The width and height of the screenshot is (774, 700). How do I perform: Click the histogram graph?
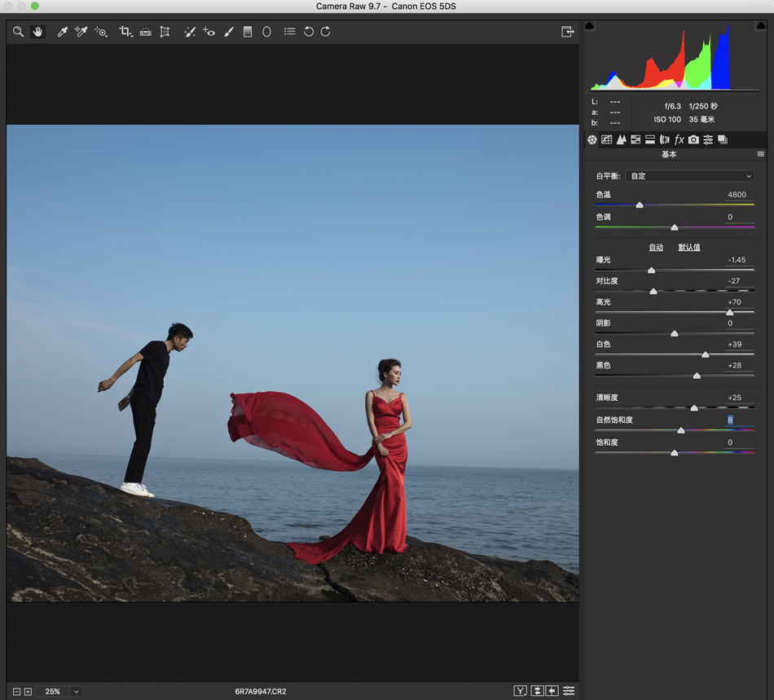click(675, 57)
